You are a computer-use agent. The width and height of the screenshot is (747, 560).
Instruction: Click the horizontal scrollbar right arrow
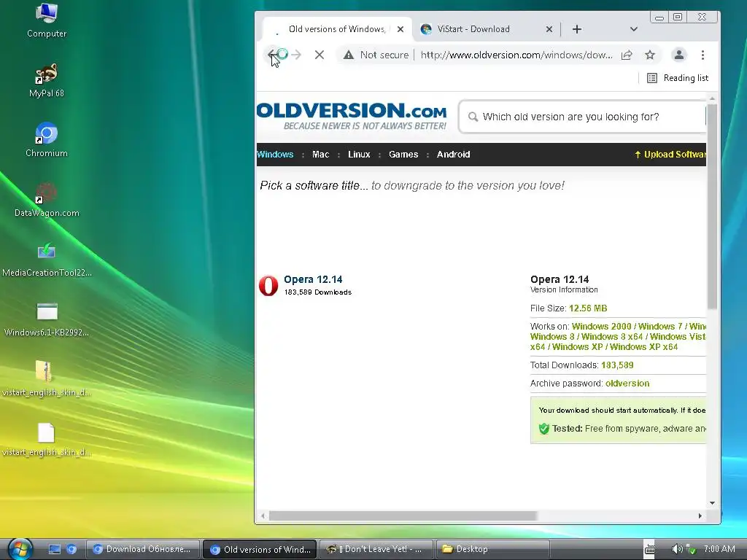(700, 516)
